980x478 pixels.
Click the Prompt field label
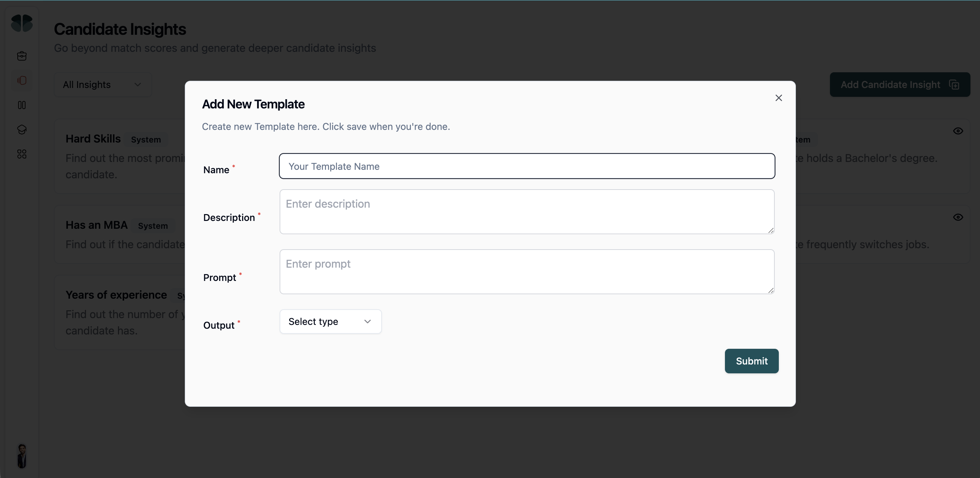tap(220, 278)
